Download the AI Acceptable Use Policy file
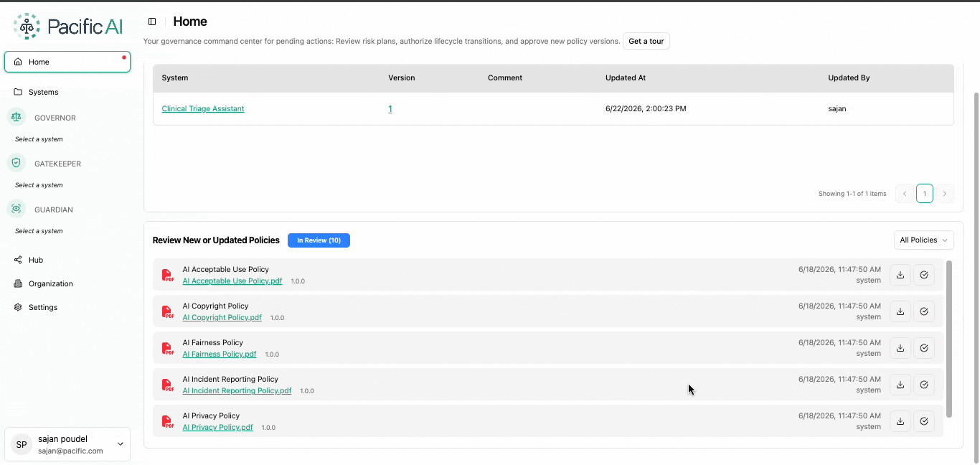 click(x=900, y=275)
